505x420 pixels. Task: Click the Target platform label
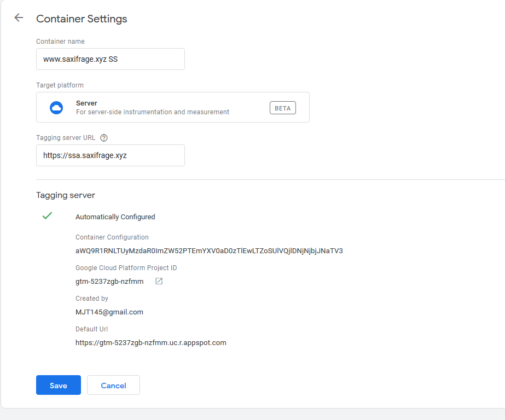click(60, 85)
